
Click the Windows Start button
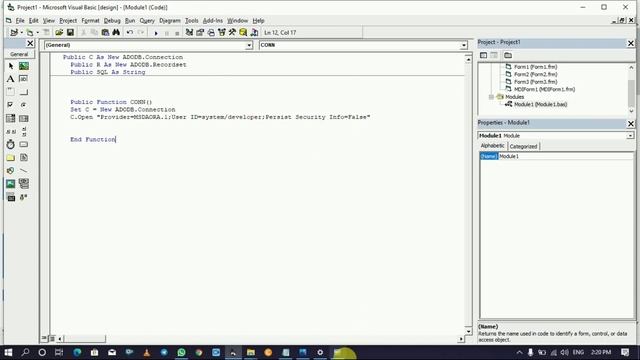point(8,352)
